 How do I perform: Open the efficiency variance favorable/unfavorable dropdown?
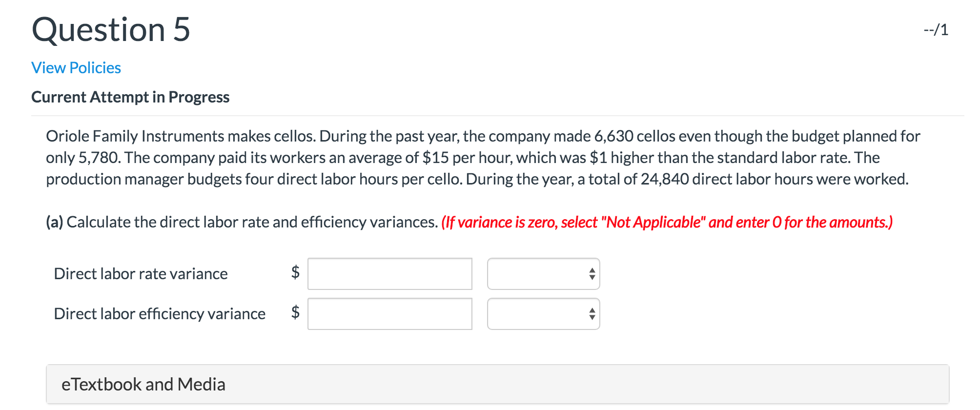[543, 314]
